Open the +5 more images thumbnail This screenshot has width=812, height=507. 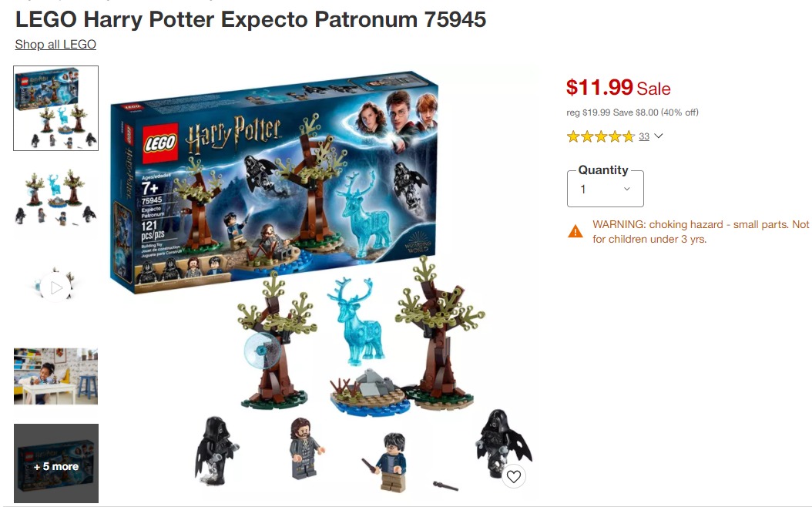tap(56, 464)
